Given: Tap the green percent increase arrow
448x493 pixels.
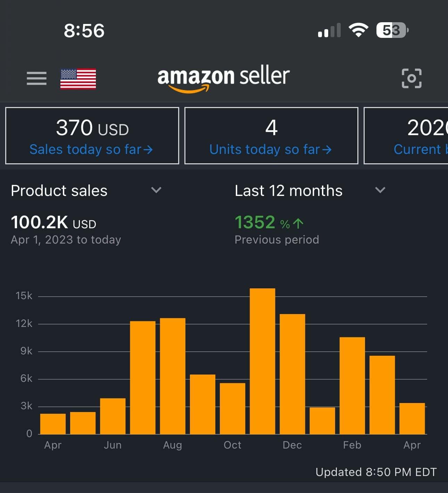Looking at the screenshot, I should coord(298,223).
